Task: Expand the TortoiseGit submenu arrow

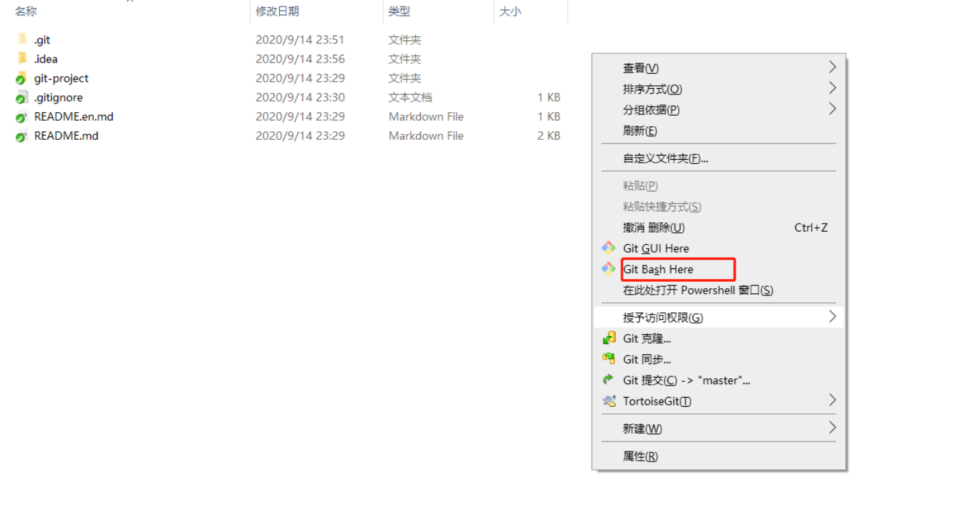Action: click(x=832, y=401)
